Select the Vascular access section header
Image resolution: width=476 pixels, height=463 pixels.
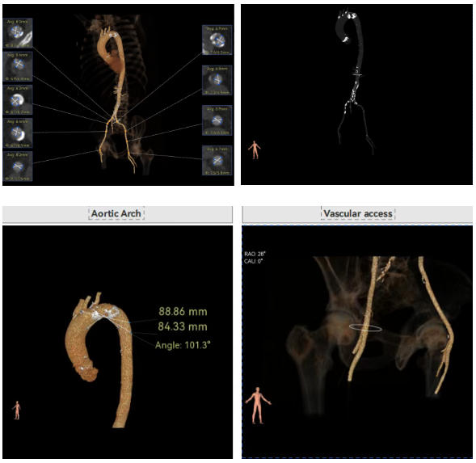click(357, 214)
